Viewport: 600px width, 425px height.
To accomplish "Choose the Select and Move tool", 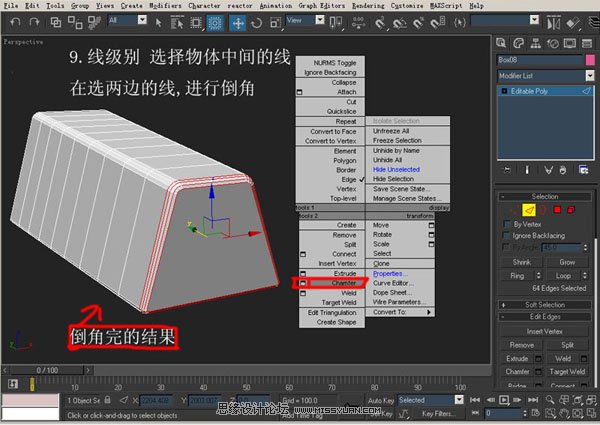I will coord(238,23).
